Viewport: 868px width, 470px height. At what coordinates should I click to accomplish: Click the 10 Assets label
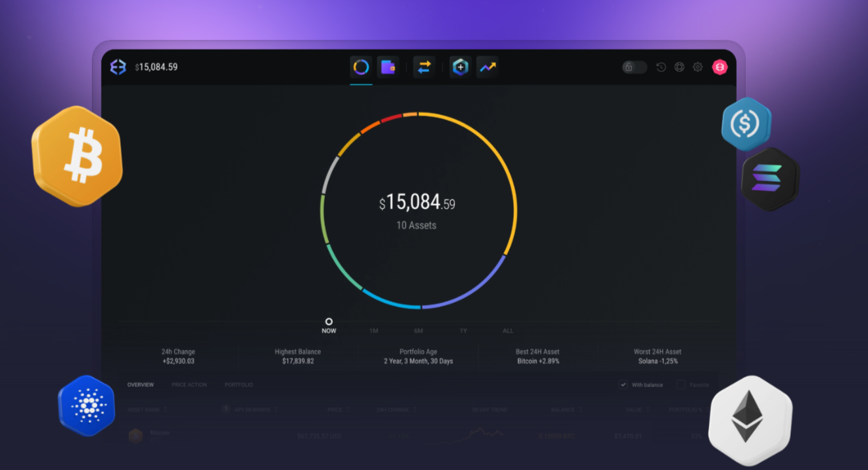tap(416, 226)
